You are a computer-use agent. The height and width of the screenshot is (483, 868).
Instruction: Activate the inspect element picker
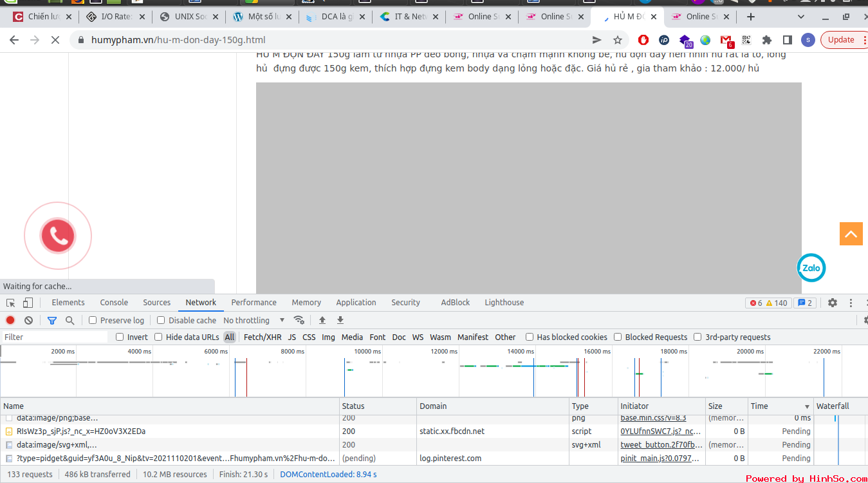coord(11,303)
